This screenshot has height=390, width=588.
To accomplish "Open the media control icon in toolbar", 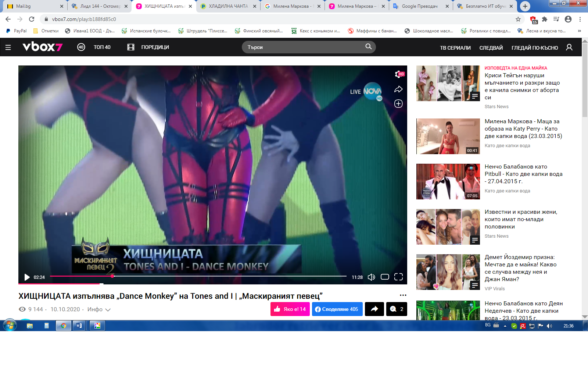I will coord(556,19).
